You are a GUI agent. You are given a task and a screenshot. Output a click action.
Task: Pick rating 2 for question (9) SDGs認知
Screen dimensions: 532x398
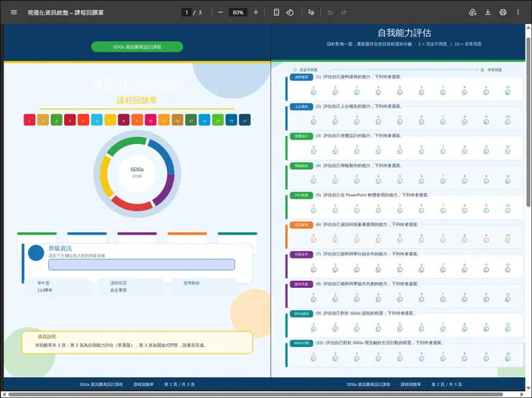tap(335, 329)
